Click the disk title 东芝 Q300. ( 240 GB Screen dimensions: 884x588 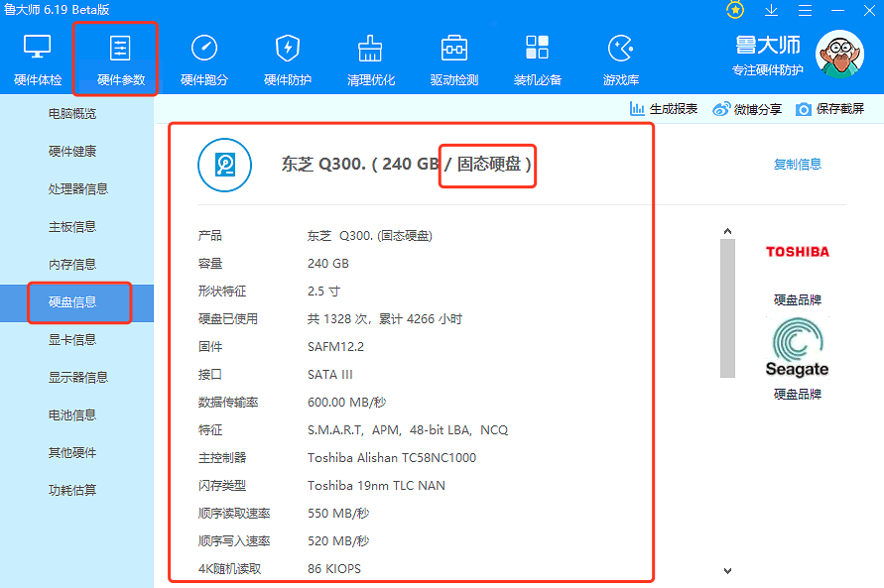pyautogui.click(x=360, y=164)
